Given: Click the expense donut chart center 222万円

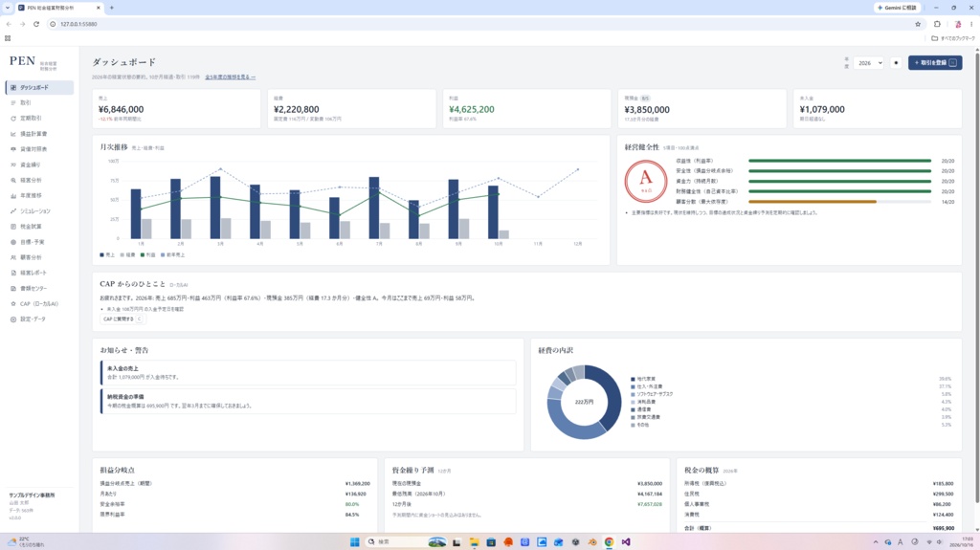Looking at the screenshot, I should pyautogui.click(x=584, y=402).
